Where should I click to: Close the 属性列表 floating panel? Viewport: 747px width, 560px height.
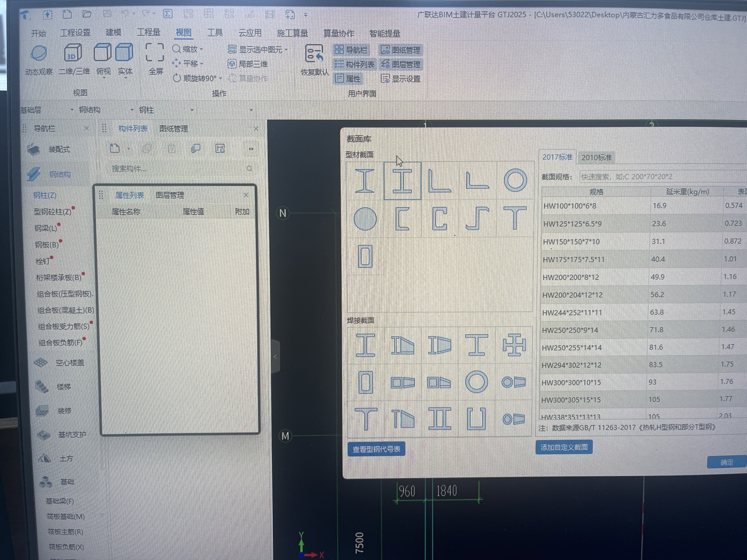click(246, 195)
